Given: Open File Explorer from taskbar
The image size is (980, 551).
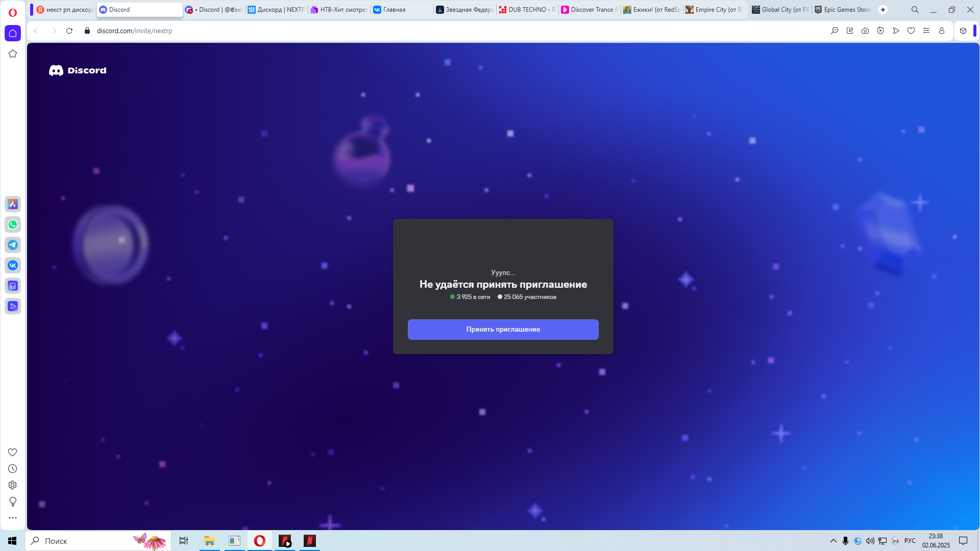Looking at the screenshot, I should pos(209,541).
